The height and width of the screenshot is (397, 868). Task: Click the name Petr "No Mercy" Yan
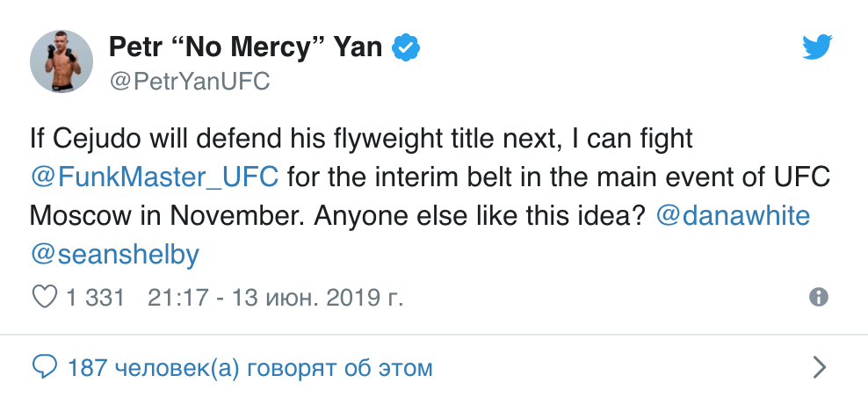click(x=245, y=47)
